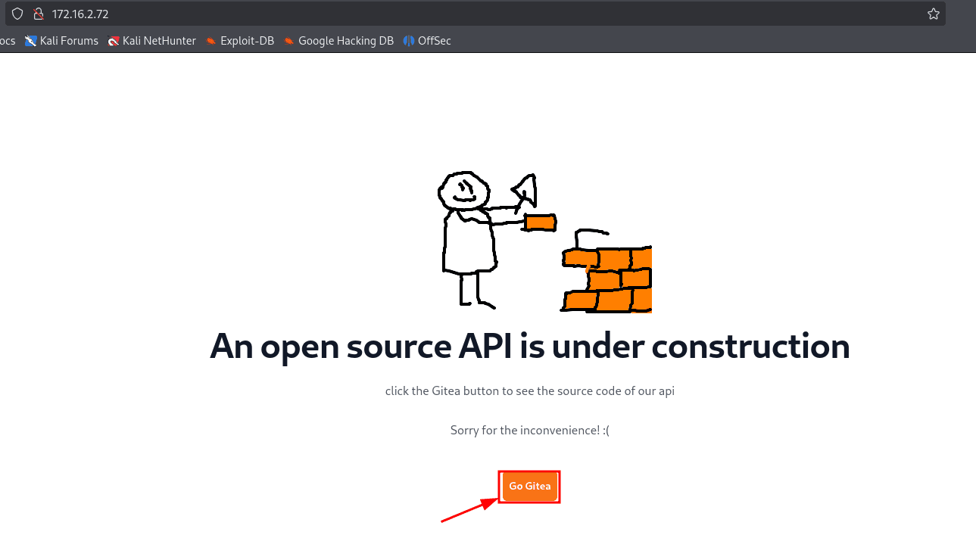Click the Google Hacking DB favicon
This screenshot has width=976, height=560.
[289, 41]
